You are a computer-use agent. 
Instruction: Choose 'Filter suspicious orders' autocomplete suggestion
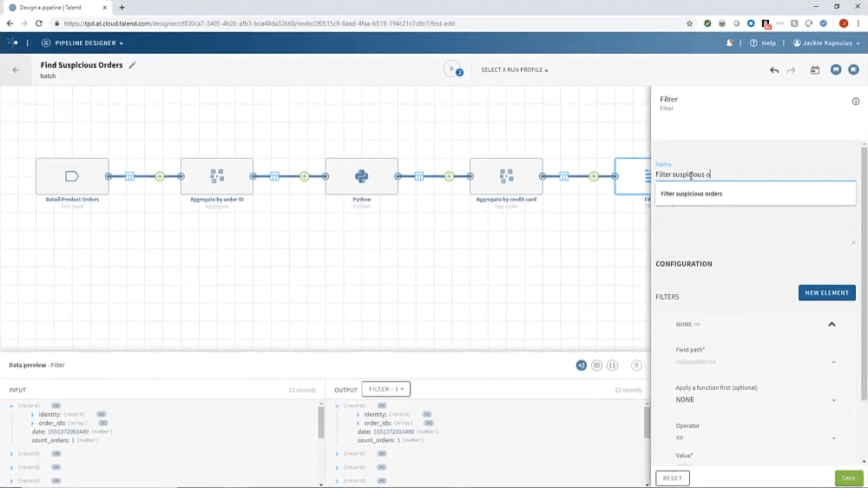click(x=692, y=194)
